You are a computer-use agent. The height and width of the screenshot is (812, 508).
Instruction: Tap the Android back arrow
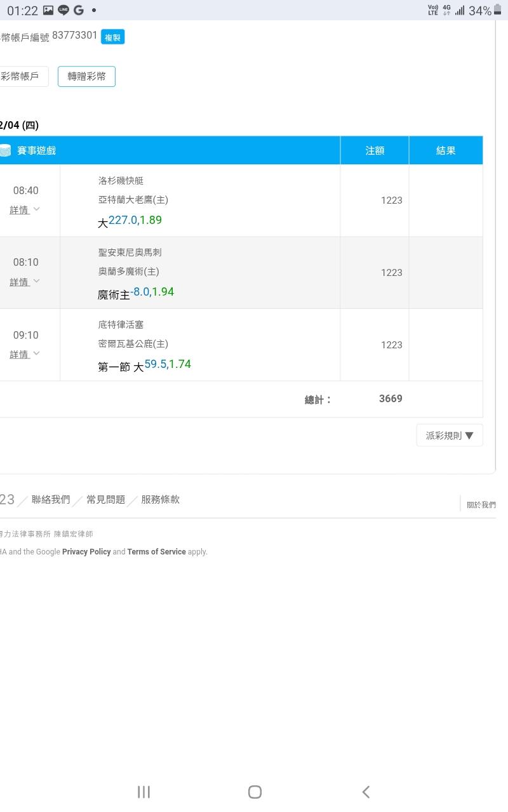[x=366, y=791]
